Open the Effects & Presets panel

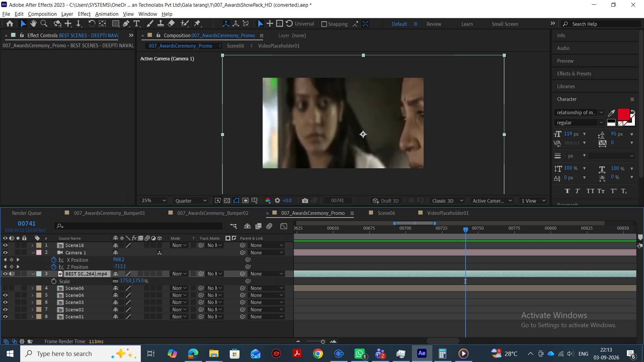574,74
